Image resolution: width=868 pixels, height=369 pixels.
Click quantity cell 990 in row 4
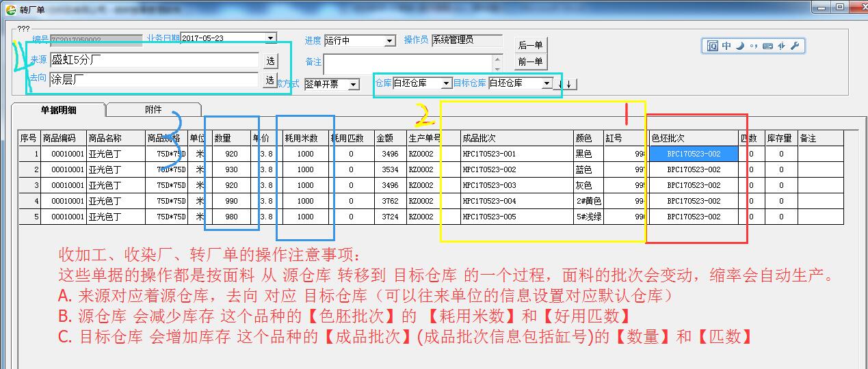coord(231,201)
